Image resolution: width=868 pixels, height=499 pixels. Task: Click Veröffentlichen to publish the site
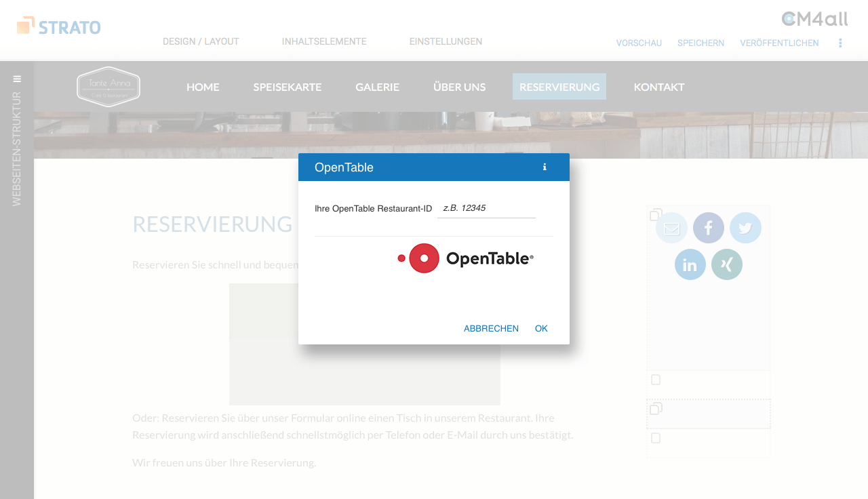point(779,43)
